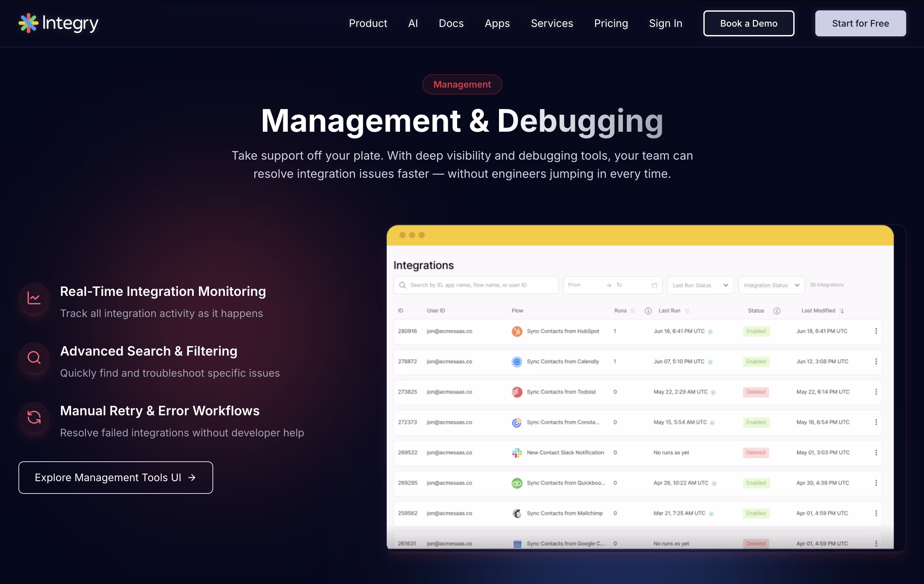924x584 pixels.
Task: Open the three-dot menu for row 280916
Action: click(876, 331)
